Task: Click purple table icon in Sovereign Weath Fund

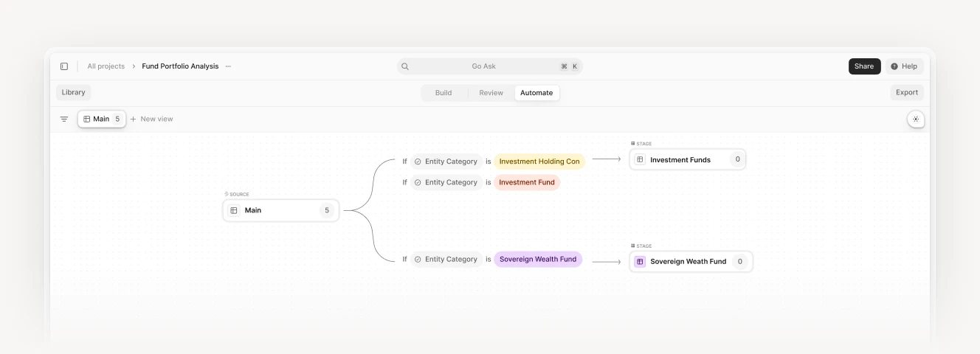Action: click(640, 261)
